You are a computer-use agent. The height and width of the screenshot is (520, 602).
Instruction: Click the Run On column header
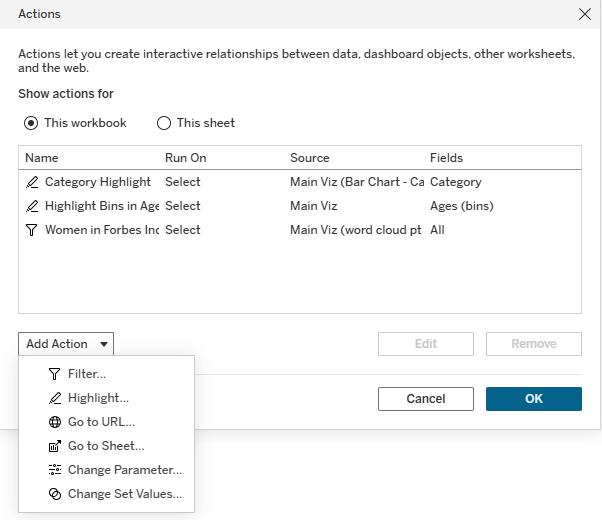pos(185,158)
